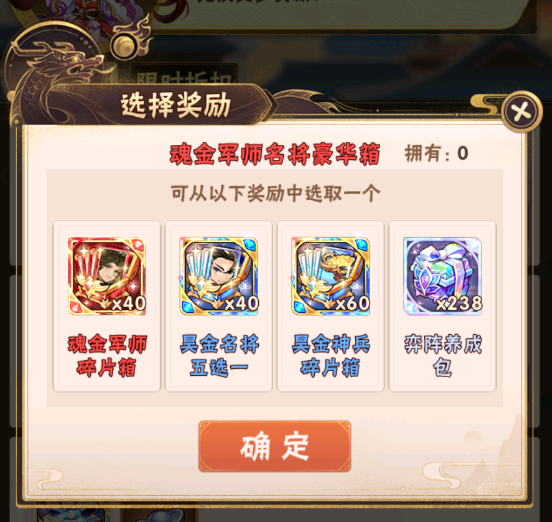This screenshot has width=552, height=522.
Task: Tap the x60 quantity badge
Action: point(352,303)
